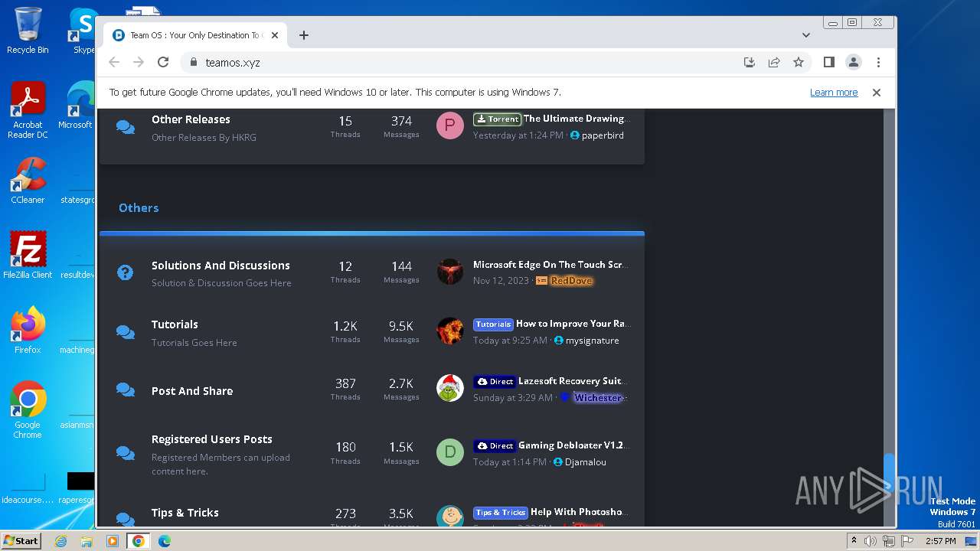Open the Post And Share forum
The width and height of the screenshot is (980, 551).
click(x=192, y=391)
